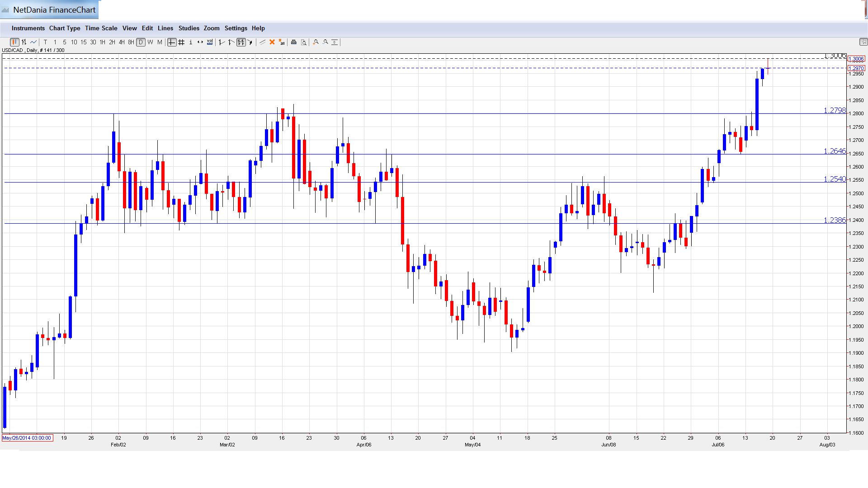Toggle the crosshair cursor button

point(172,42)
